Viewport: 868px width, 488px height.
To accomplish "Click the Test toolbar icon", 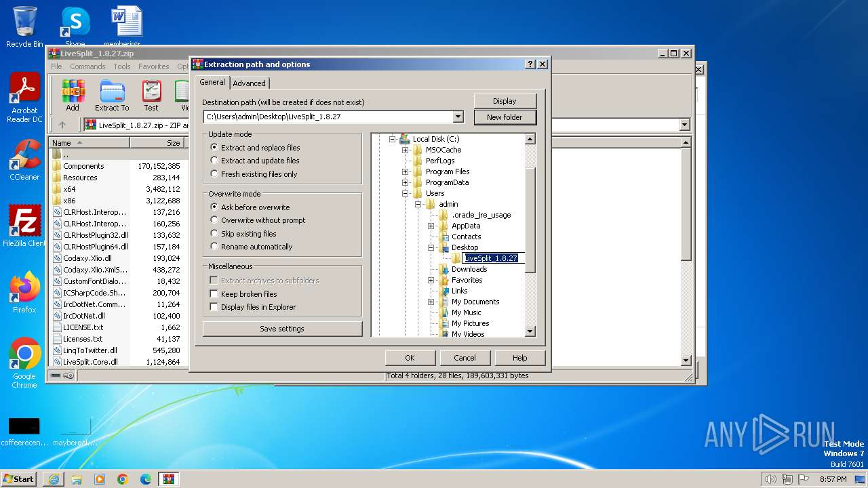I will 151,95.
